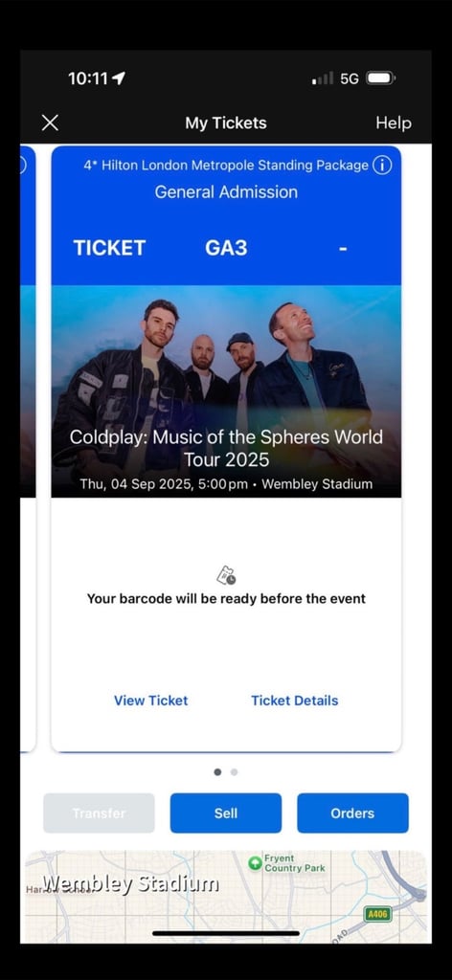Tap the info icon beside Standing Package

[382, 165]
